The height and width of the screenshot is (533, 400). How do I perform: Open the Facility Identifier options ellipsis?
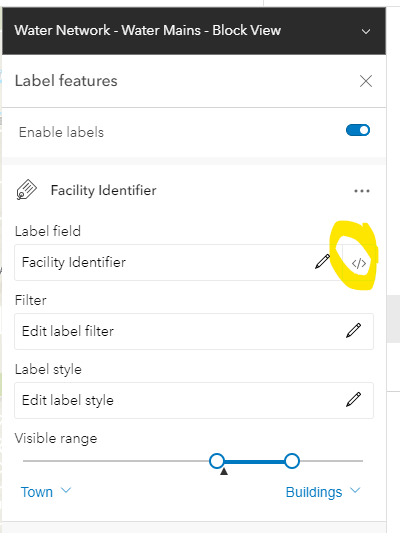362,191
